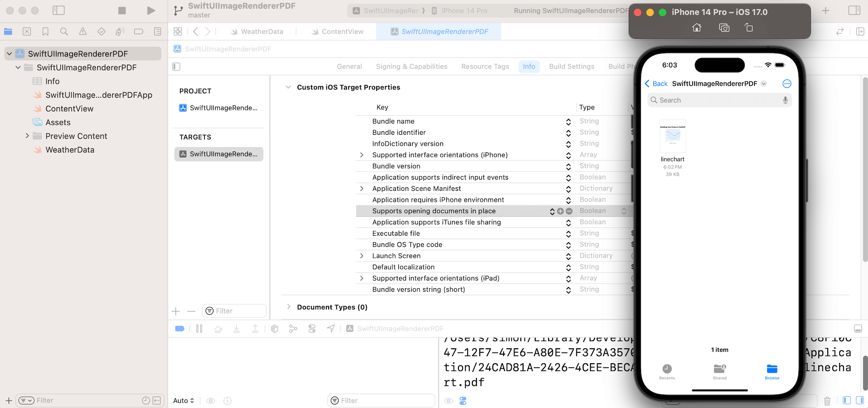
Task: Show only console in debug area
Action: coord(860,400)
